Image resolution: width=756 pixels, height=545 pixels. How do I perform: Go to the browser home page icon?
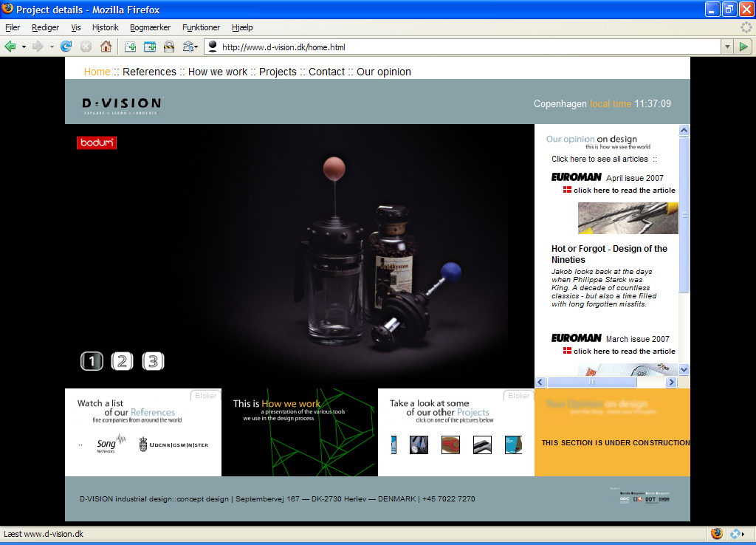point(106,47)
